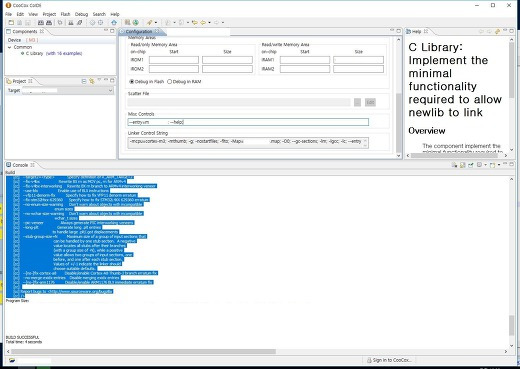Click the Console vertical scrollbar thumb
Image resolution: width=520 pixels, height=369 pixels.
pyautogui.click(x=512, y=325)
